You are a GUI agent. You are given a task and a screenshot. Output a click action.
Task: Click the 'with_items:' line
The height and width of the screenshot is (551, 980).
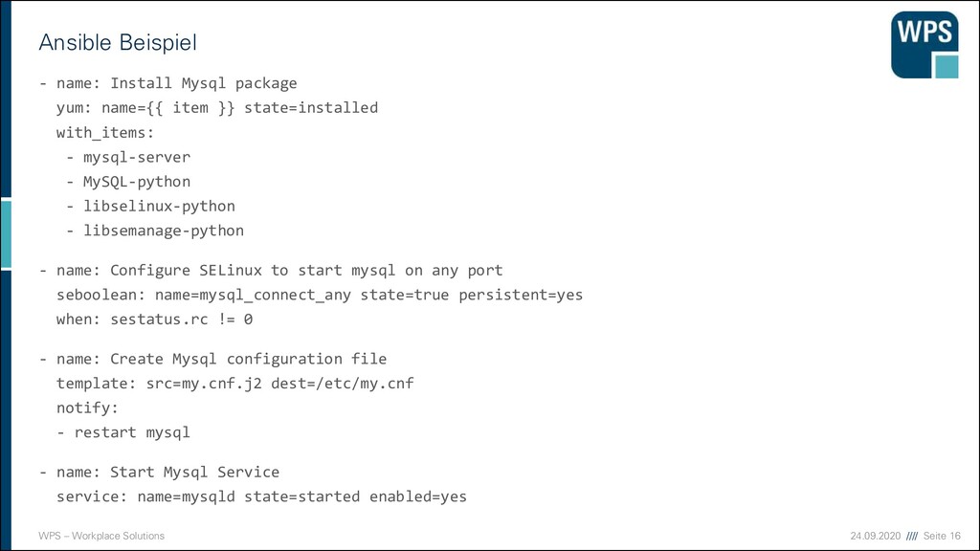[105, 132]
